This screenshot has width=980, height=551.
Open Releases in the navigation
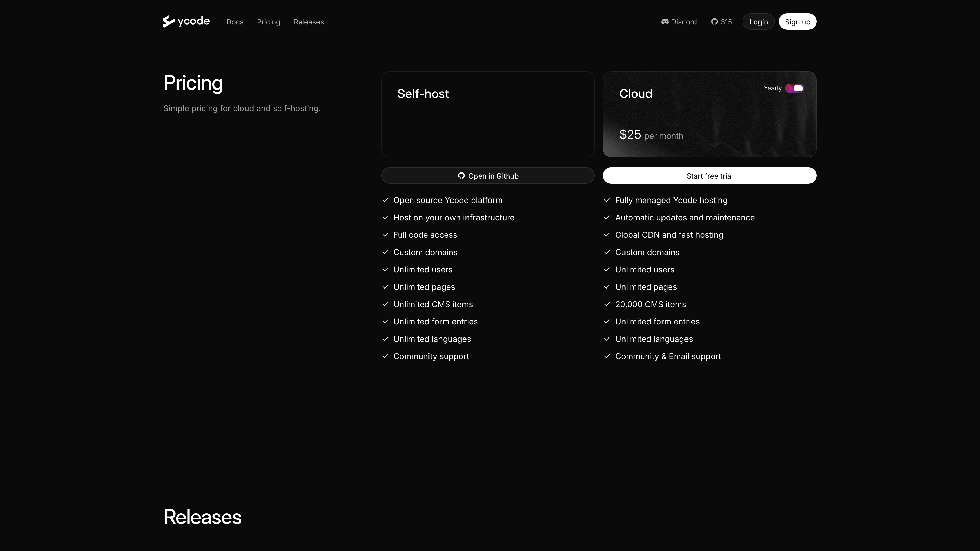coord(309,22)
